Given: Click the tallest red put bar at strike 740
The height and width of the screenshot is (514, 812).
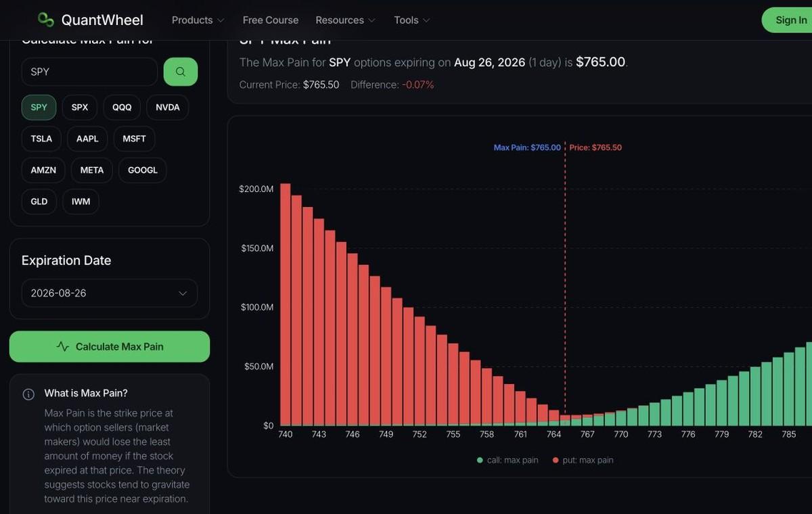Looking at the screenshot, I should pyautogui.click(x=286, y=304).
